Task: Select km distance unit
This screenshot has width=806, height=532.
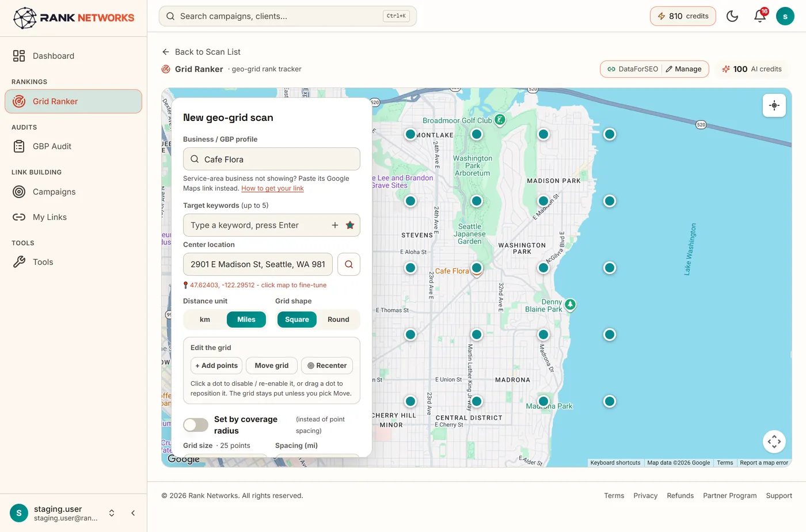Action: [x=205, y=320]
